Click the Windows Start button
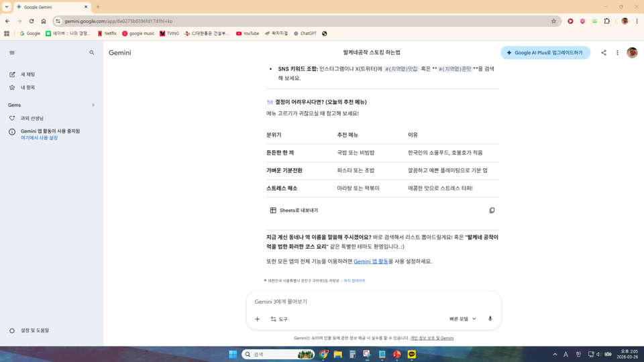The height and width of the screenshot is (362, 644). click(233, 354)
